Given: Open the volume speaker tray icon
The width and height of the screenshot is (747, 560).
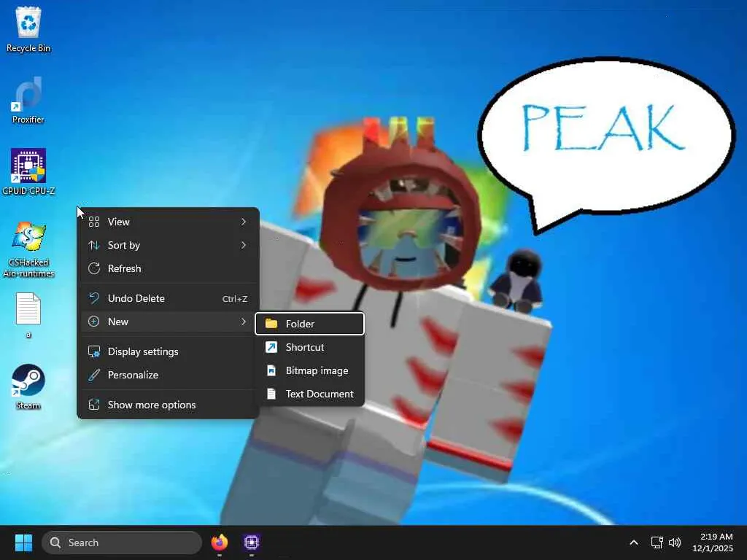Looking at the screenshot, I should [675, 542].
